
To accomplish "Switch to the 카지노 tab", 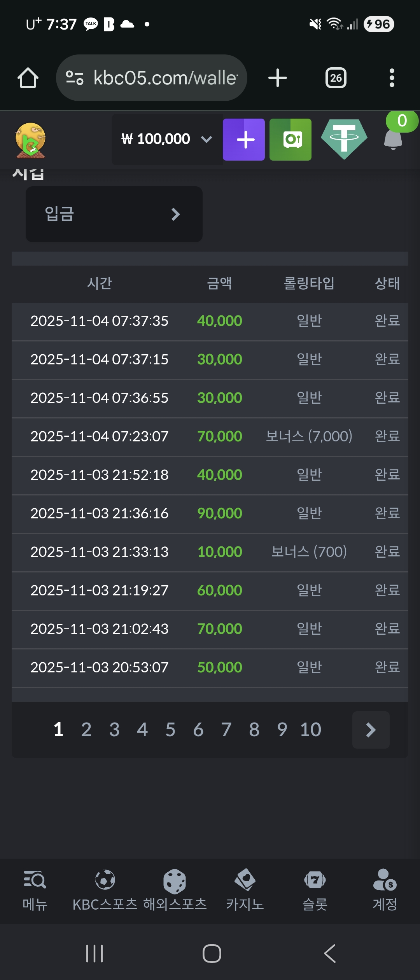I will pyautogui.click(x=245, y=890).
